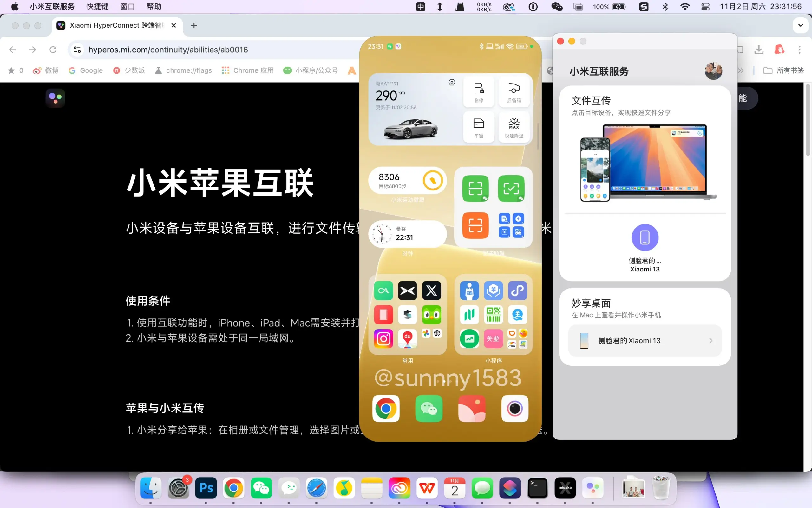
Task: Open Chrome 应用 bookmark
Action: point(248,70)
